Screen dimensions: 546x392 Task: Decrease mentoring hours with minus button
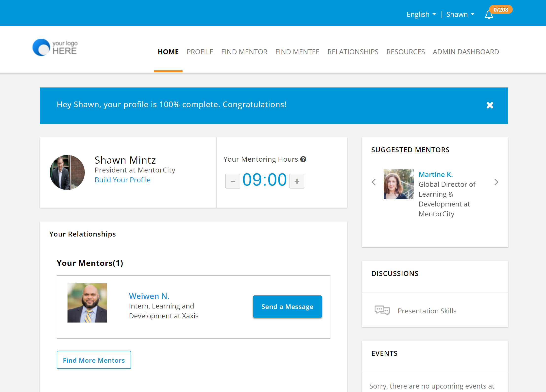coord(233,181)
